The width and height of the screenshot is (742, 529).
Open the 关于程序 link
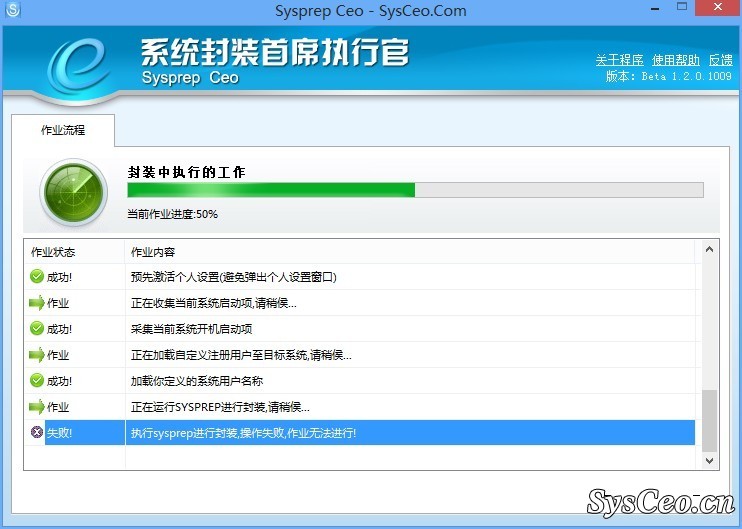coord(619,60)
